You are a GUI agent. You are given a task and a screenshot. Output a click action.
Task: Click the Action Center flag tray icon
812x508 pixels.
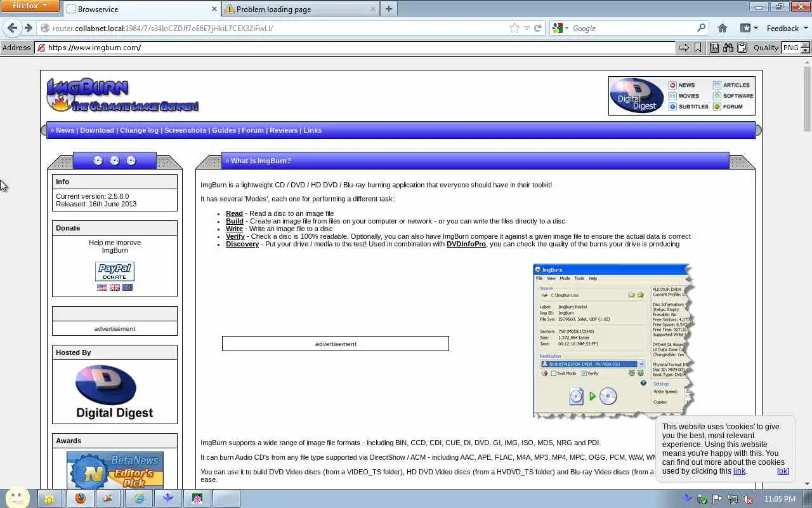pyautogui.click(x=717, y=499)
